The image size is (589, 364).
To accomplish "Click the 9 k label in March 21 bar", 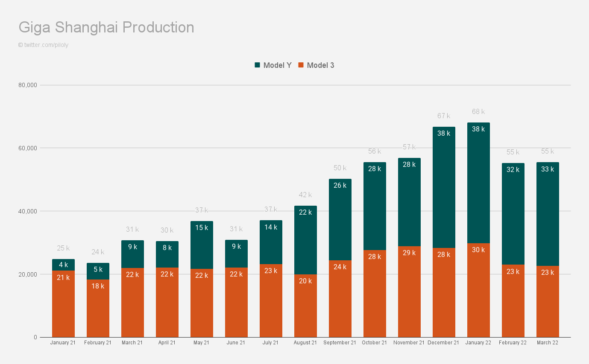I will [x=132, y=247].
